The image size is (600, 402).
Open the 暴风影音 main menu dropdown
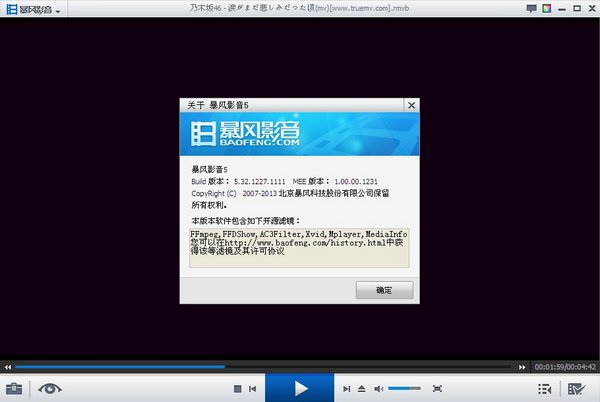pyautogui.click(x=34, y=9)
